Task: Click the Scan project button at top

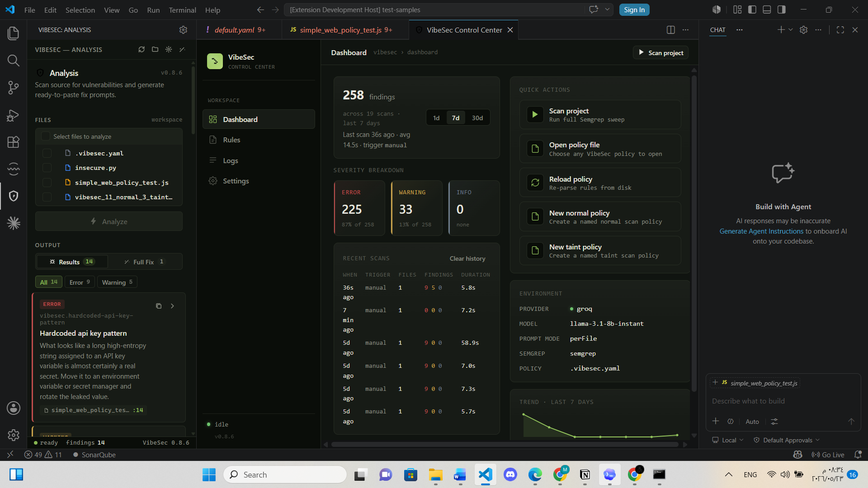Action: [x=660, y=53]
